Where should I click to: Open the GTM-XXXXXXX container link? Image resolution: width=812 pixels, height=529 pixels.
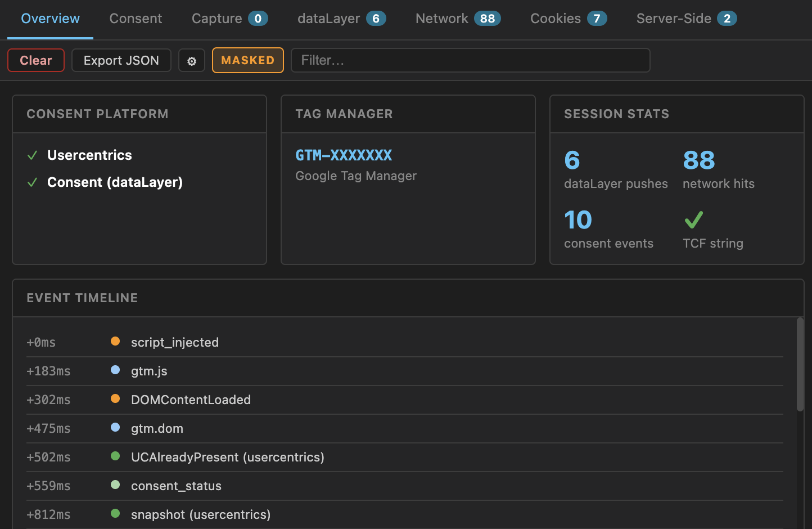pos(344,155)
